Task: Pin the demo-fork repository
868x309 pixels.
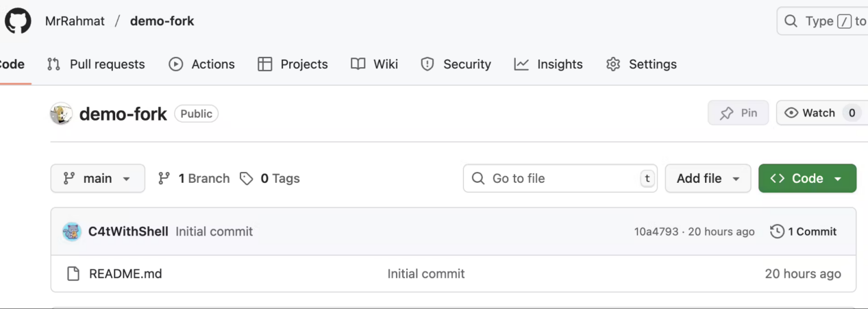Action: tap(738, 113)
